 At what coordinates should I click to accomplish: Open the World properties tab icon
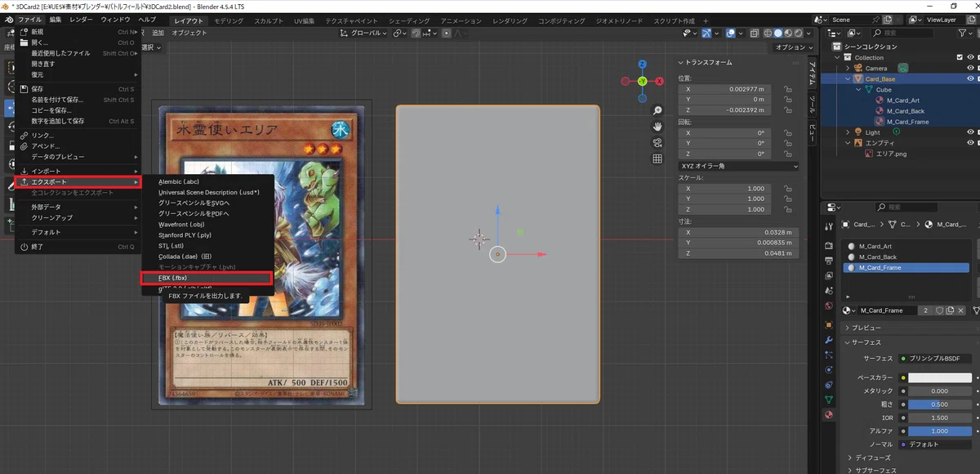[x=828, y=307]
